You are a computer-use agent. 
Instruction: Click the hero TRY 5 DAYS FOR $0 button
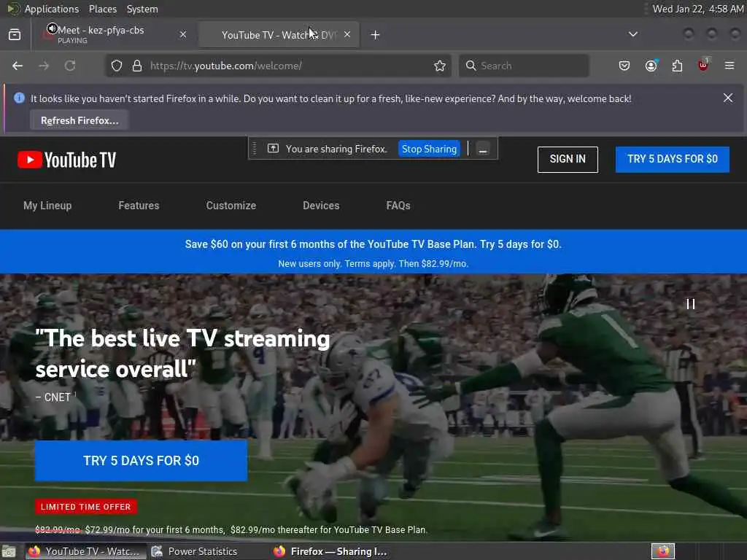pos(141,461)
